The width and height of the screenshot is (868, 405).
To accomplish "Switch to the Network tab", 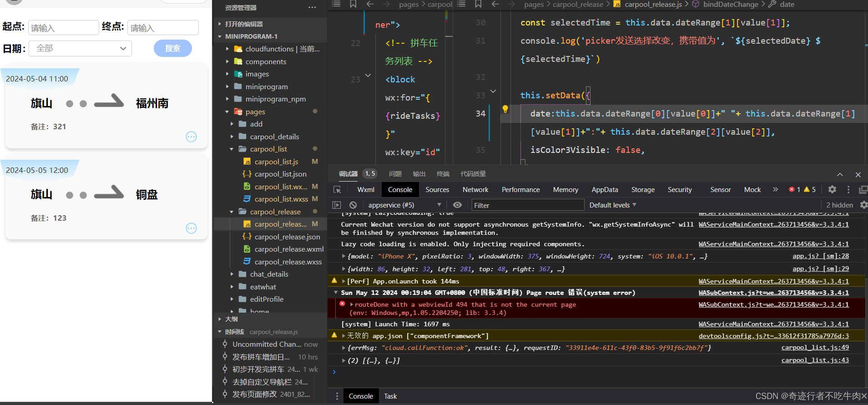I will pos(475,190).
